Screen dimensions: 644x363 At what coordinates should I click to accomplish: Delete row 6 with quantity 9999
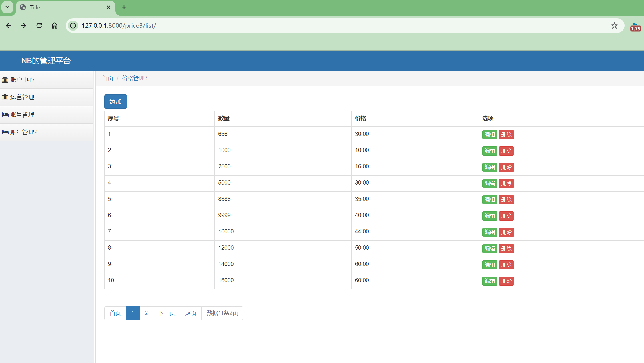tap(506, 216)
